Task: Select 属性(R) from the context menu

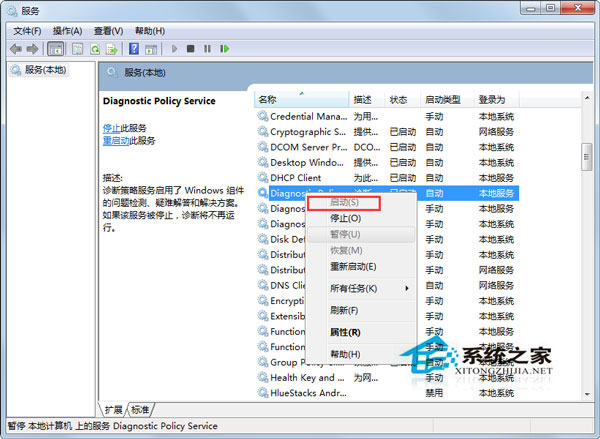Action: coord(345,332)
